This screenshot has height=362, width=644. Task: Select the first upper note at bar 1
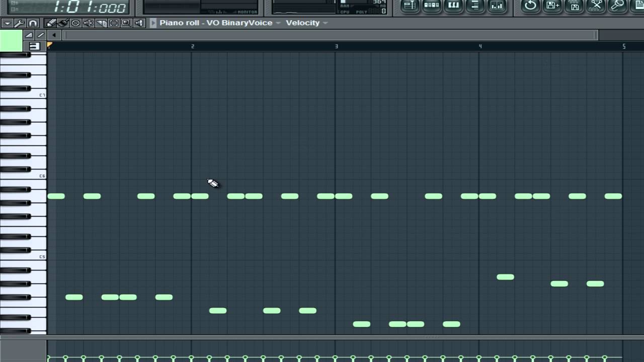(x=56, y=196)
